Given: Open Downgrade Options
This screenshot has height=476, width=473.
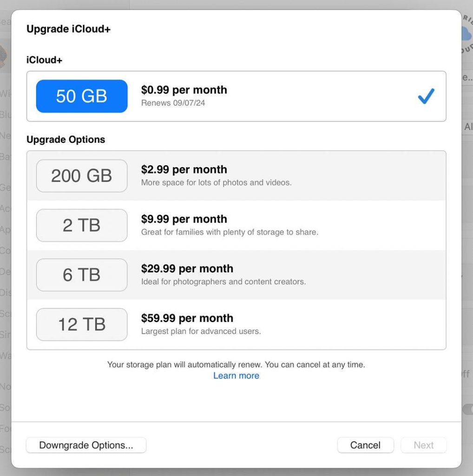Looking at the screenshot, I should click(x=86, y=445).
